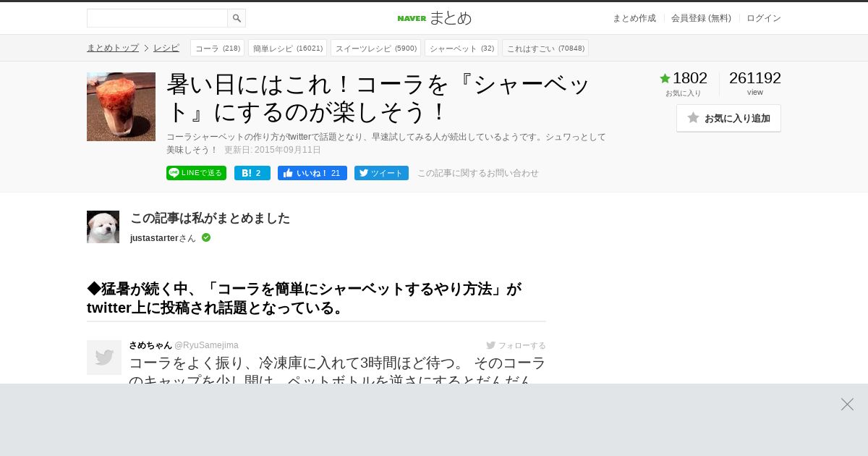Click the Hatena B! bookmark button

252,173
